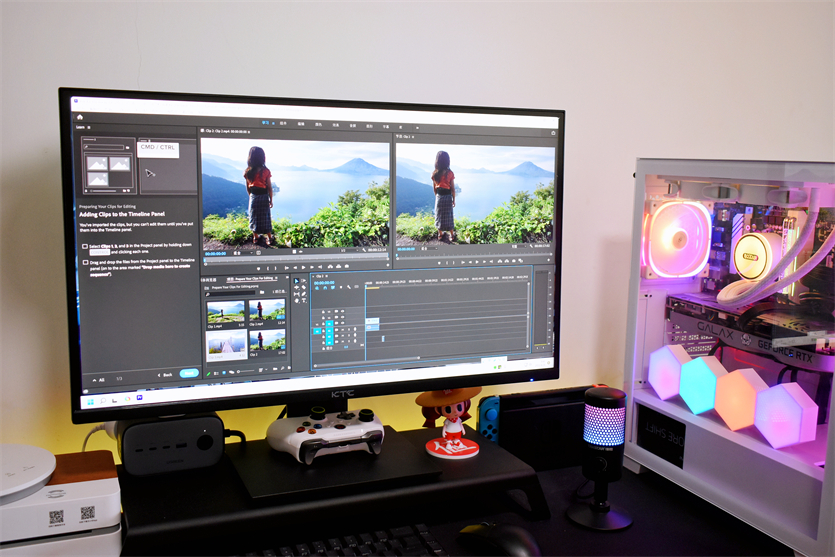Click the Export Frame icon in Program monitor
Viewport: 835px width, 557px height.
coord(515,262)
